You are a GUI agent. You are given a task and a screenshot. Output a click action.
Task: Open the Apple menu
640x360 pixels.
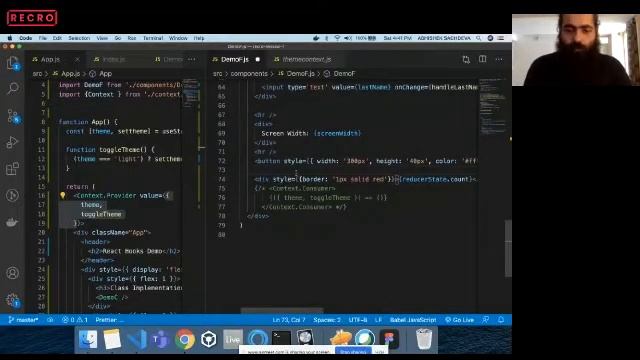pos(10,38)
